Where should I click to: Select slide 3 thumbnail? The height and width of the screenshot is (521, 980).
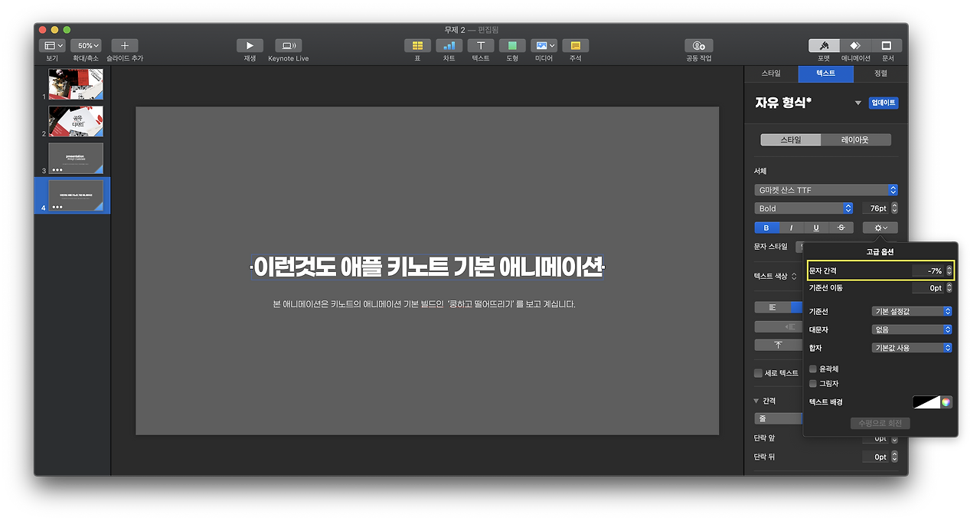tap(76, 158)
